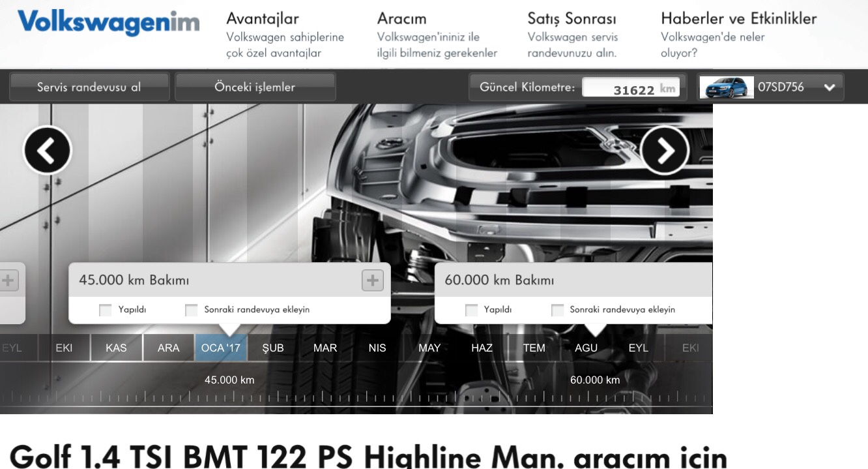Select the MAY month on timeline
868x469 pixels.
click(429, 348)
